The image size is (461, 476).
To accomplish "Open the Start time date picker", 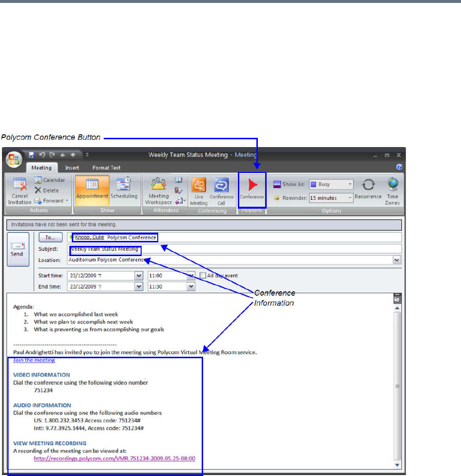I will [x=139, y=276].
